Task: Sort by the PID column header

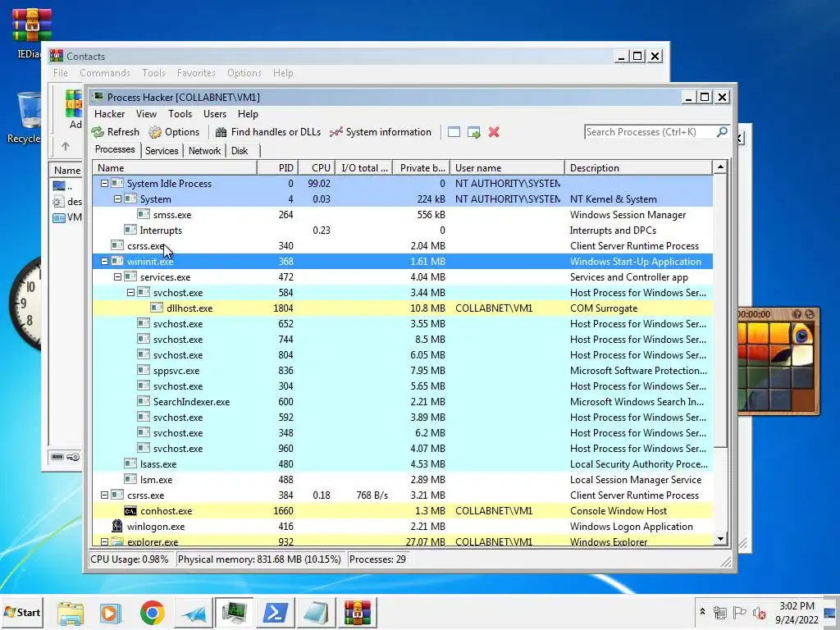Action: coord(277,167)
